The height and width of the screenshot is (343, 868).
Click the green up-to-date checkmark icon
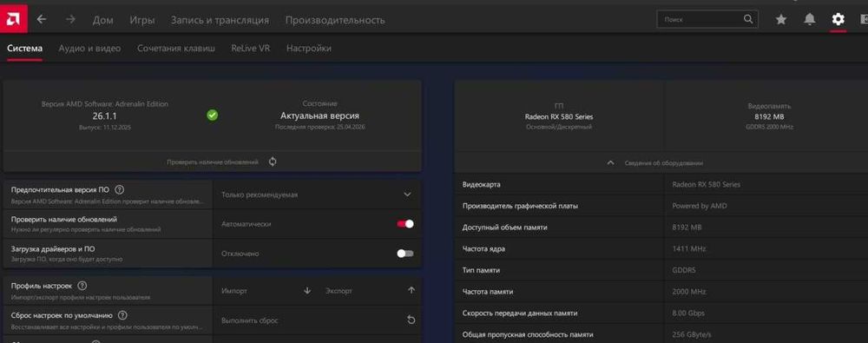click(x=212, y=115)
